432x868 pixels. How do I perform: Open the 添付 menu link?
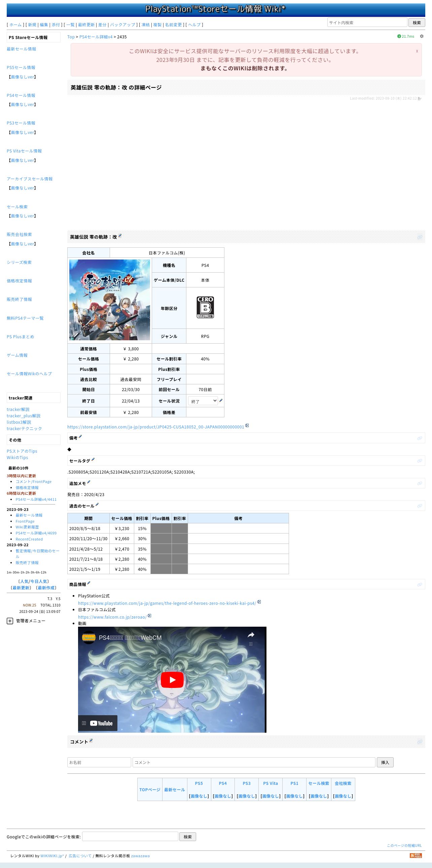pos(56,25)
